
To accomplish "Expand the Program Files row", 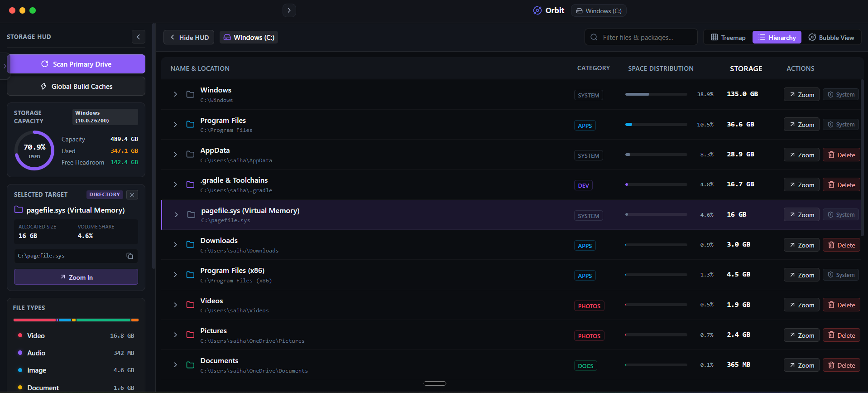I will point(175,124).
